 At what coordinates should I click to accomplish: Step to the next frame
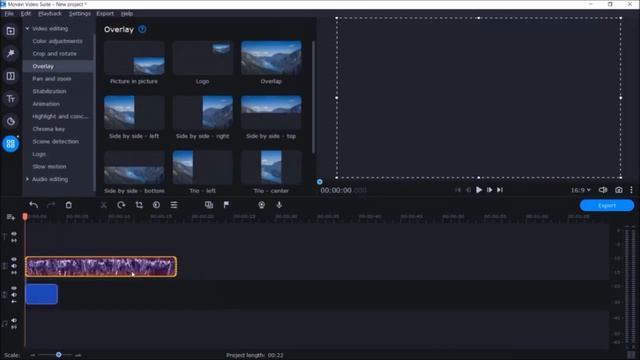tap(489, 190)
